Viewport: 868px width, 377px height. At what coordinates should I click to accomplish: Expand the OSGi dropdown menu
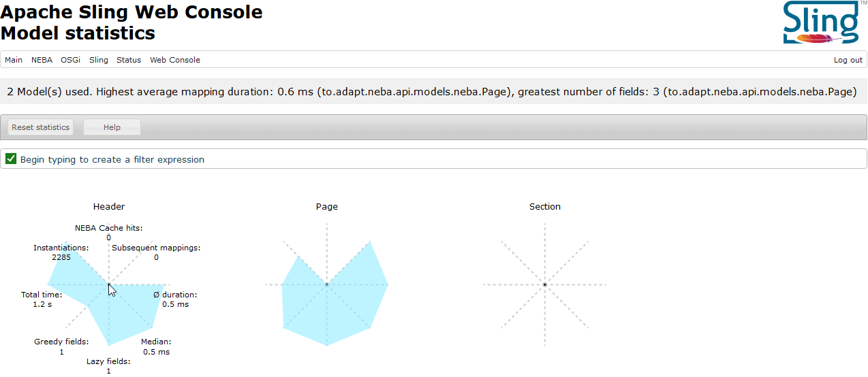[x=70, y=60]
